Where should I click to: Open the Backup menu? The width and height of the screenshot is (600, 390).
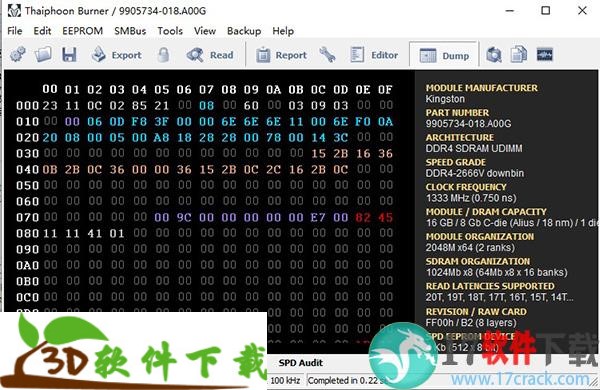pos(244,31)
